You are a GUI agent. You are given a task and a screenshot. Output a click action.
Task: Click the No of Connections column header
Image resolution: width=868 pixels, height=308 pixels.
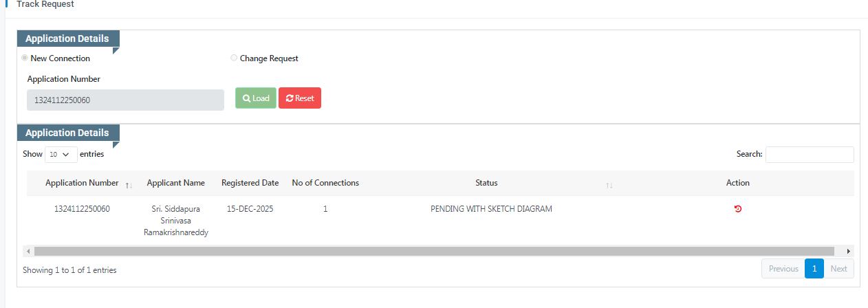(325, 183)
